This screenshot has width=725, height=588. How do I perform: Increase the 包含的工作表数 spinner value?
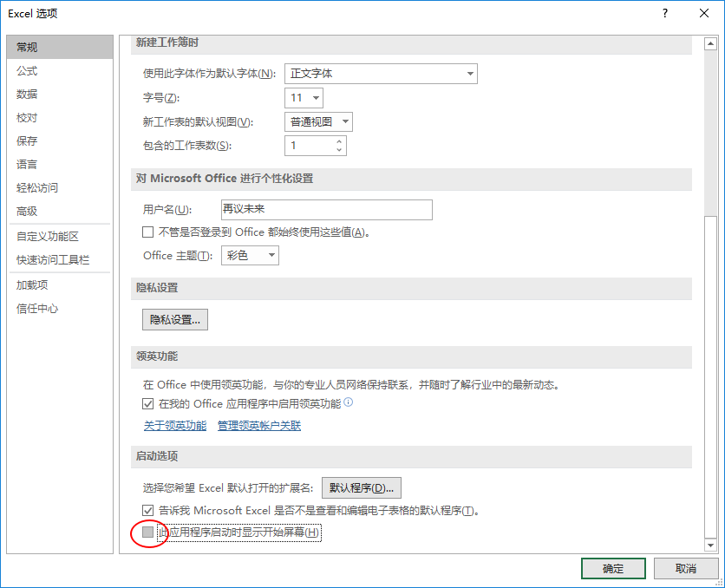pyautogui.click(x=339, y=141)
